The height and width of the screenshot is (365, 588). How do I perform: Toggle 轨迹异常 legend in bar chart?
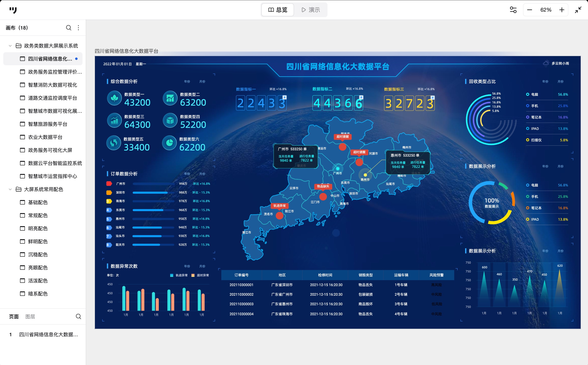pos(179,275)
